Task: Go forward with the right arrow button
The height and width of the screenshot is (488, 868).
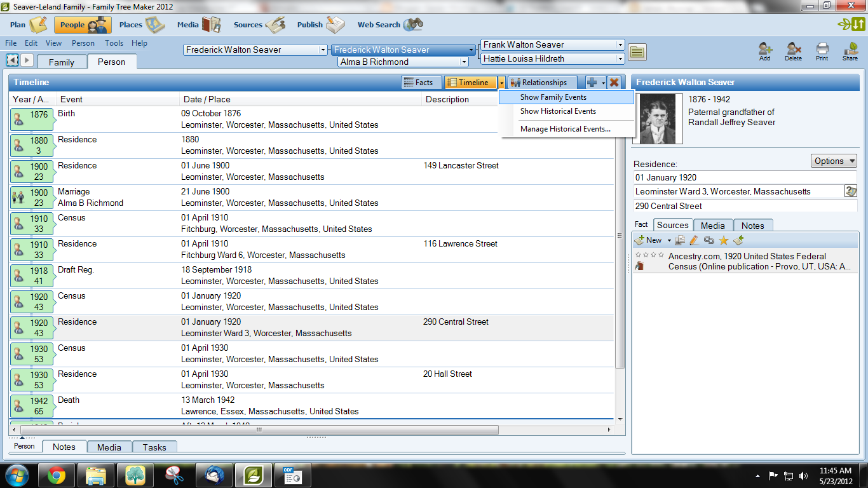Action: click(x=27, y=60)
